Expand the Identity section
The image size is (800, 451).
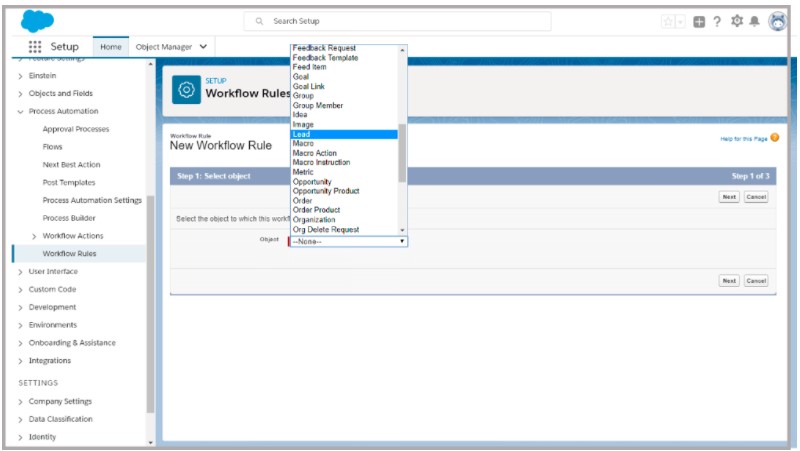point(20,437)
